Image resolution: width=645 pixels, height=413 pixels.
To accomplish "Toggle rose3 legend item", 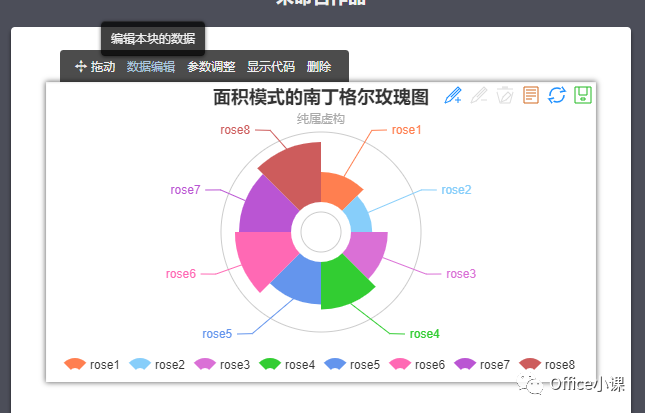I will [x=222, y=364].
